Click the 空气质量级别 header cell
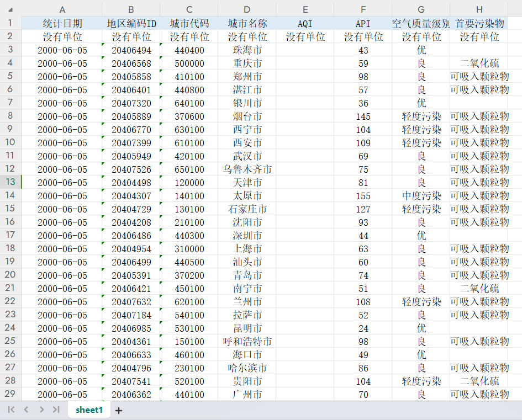 (x=421, y=23)
